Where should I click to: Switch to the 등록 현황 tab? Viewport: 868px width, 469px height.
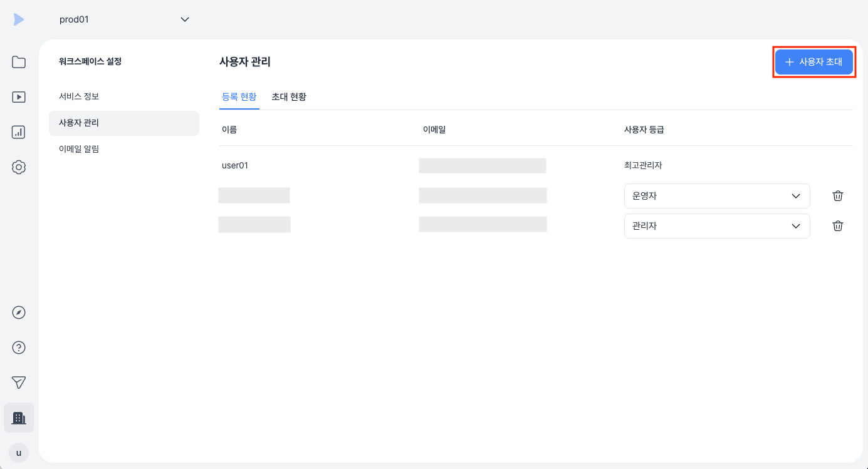tap(239, 97)
